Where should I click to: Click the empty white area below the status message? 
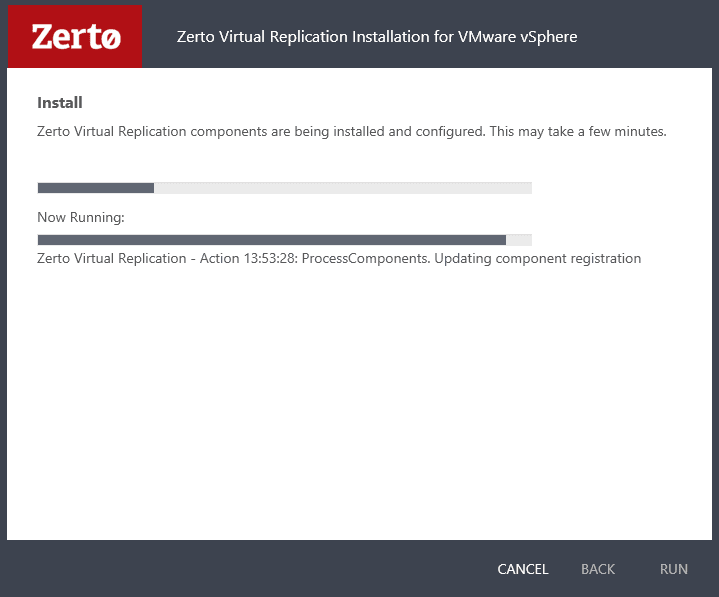[359, 400]
